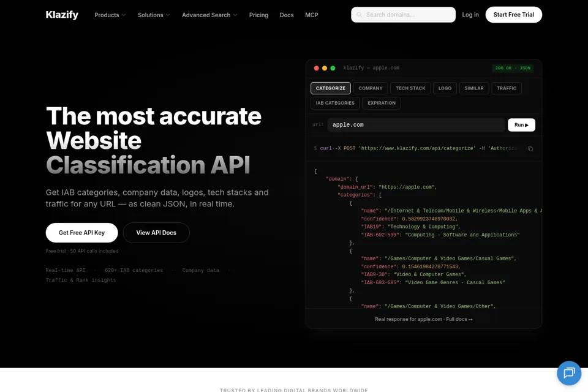Switch to the COMPANY tab
Screen dimensions: 588x392
[370, 88]
